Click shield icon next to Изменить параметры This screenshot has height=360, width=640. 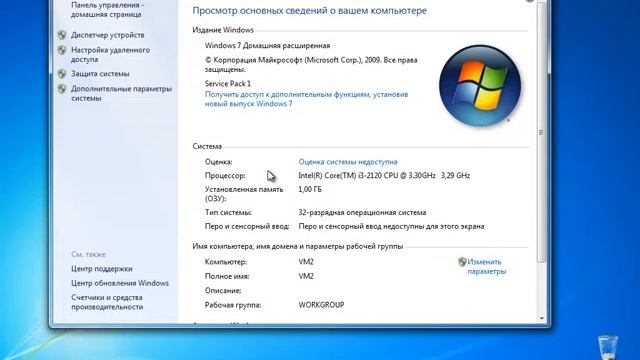(x=462, y=262)
